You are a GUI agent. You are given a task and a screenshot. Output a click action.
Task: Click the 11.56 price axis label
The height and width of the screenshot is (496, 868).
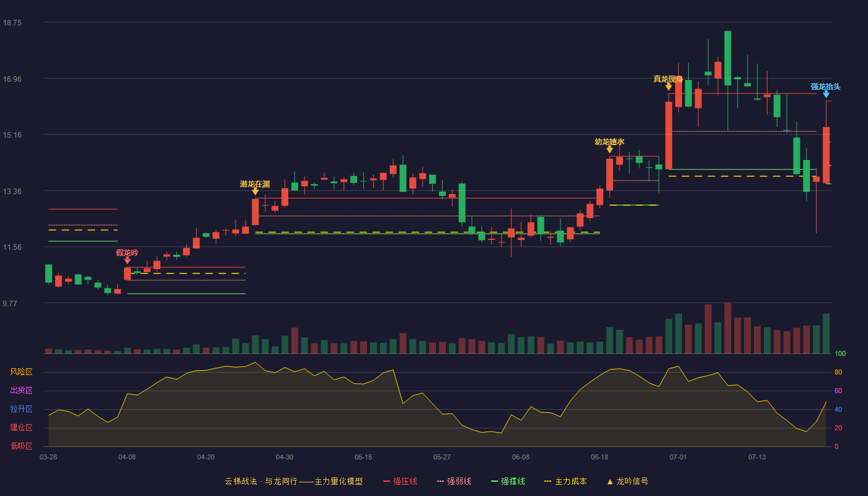click(x=12, y=247)
